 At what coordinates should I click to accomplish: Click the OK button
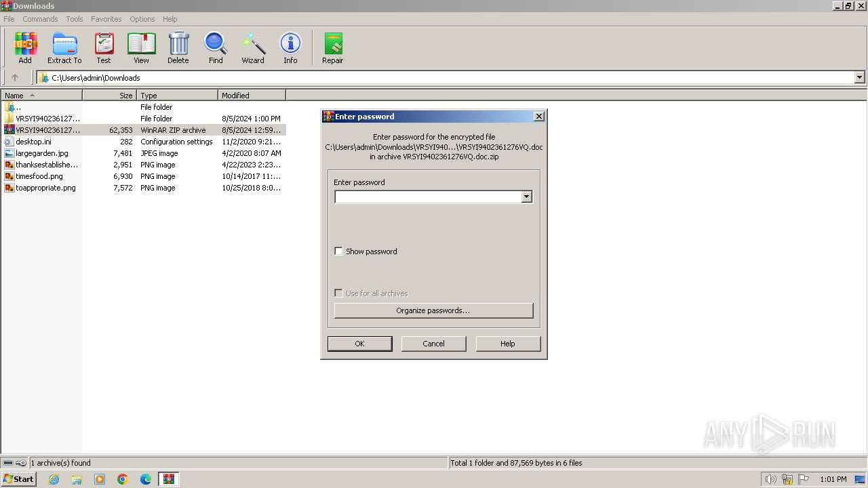[x=359, y=344]
